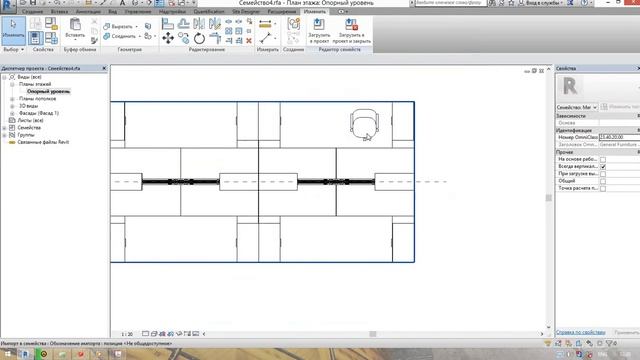This screenshot has width=640, height=360.
Task: Select Опорный уровень in project browser
Action: (x=49, y=91)
